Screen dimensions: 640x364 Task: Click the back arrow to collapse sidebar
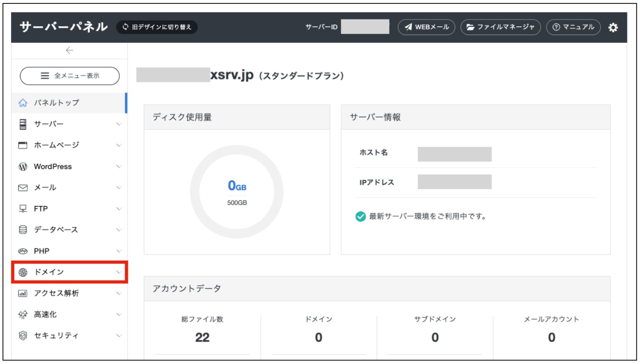(x=69, y=50)
